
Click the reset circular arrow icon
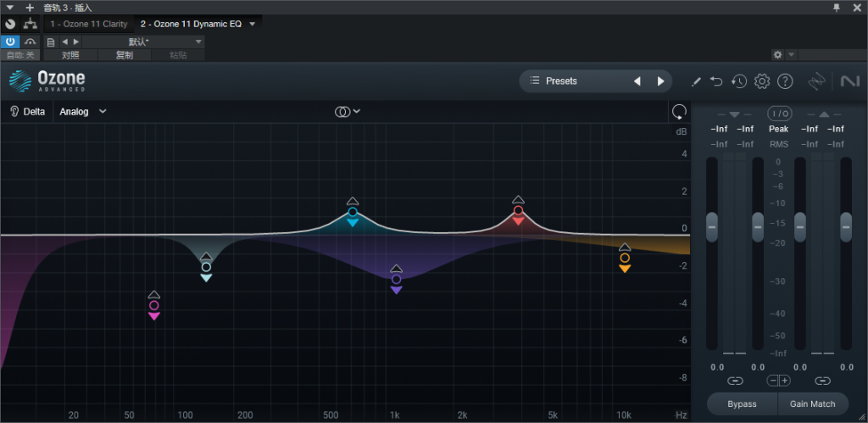(679, 113)
